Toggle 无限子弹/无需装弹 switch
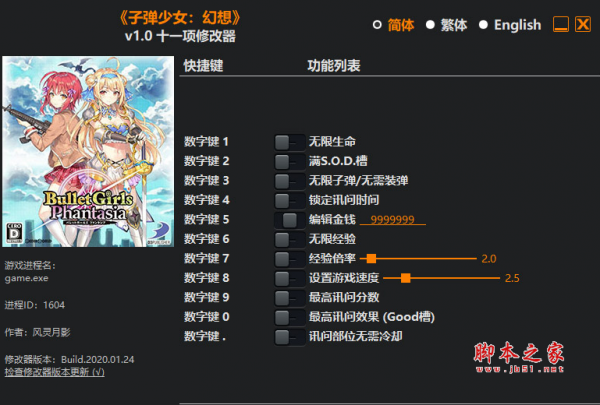 tap(290, 181)
